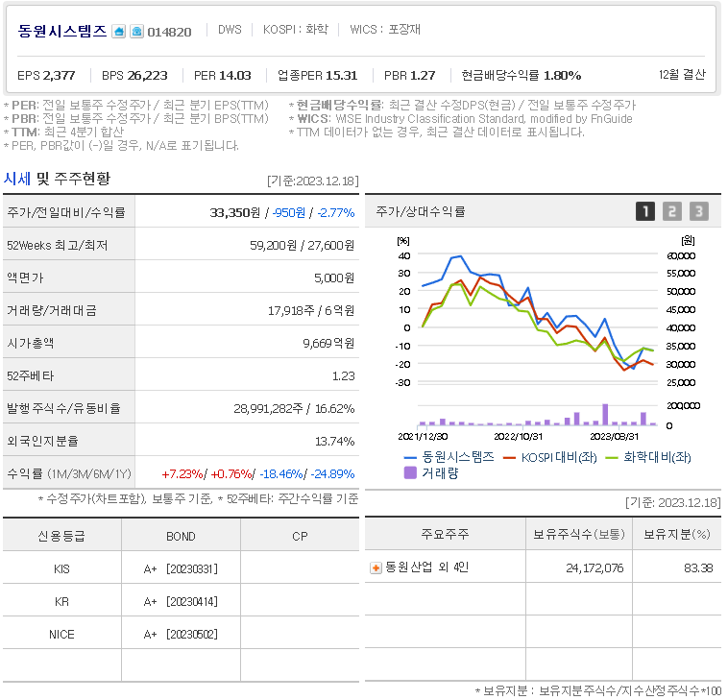Click 52Weeks high/low 59,200원 / 27,600원
Viewport: 728px width, 700px height.
tap(302, 245)
